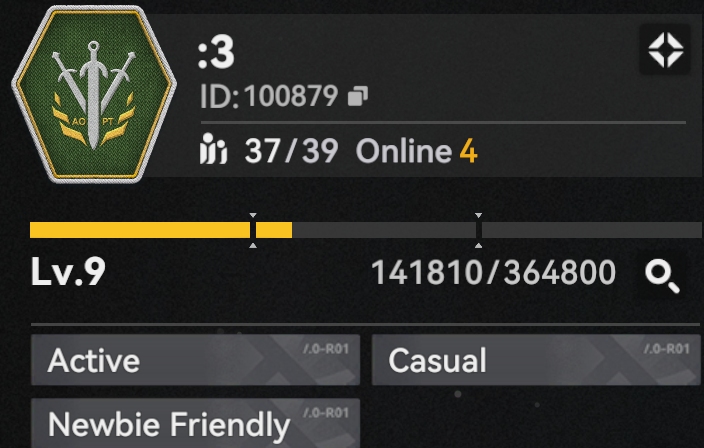The width and height of the screenshot is (704, 448).
Task: Click the second milestone marker on the progress bar
Action: 478,230
